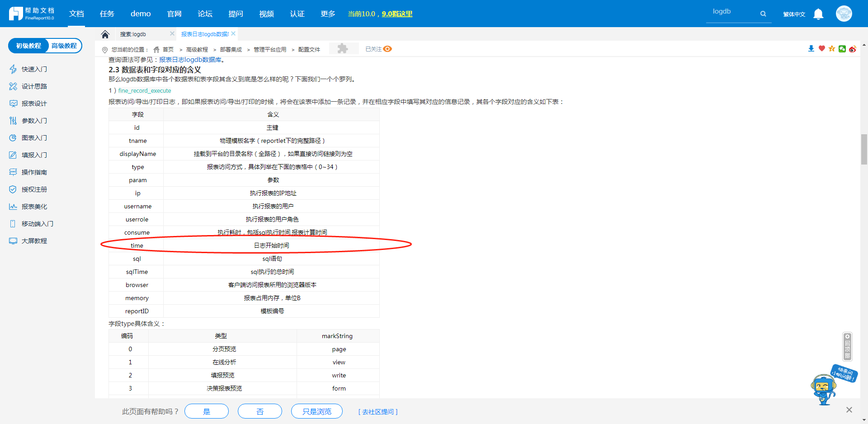Share page via Weibo icon

(853, 49)
